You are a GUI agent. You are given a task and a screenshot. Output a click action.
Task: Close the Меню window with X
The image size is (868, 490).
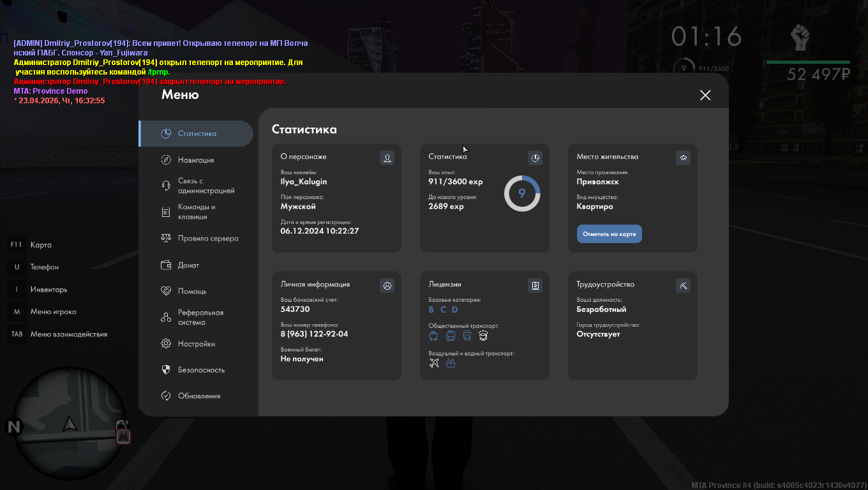(x=705, y=95)
